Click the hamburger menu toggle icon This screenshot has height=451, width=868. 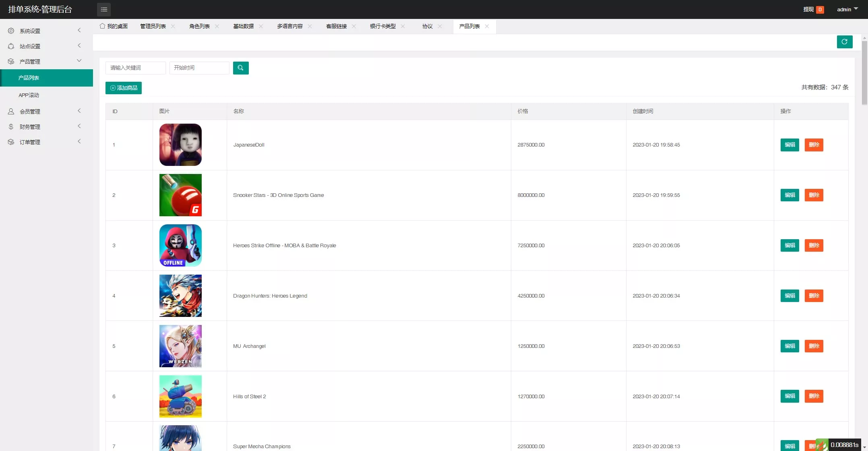pos(104,9)
